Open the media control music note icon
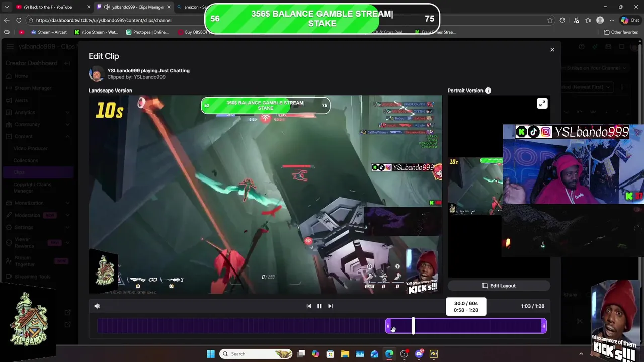This screenshot has width=644, height=362. (x=576, y=20)
